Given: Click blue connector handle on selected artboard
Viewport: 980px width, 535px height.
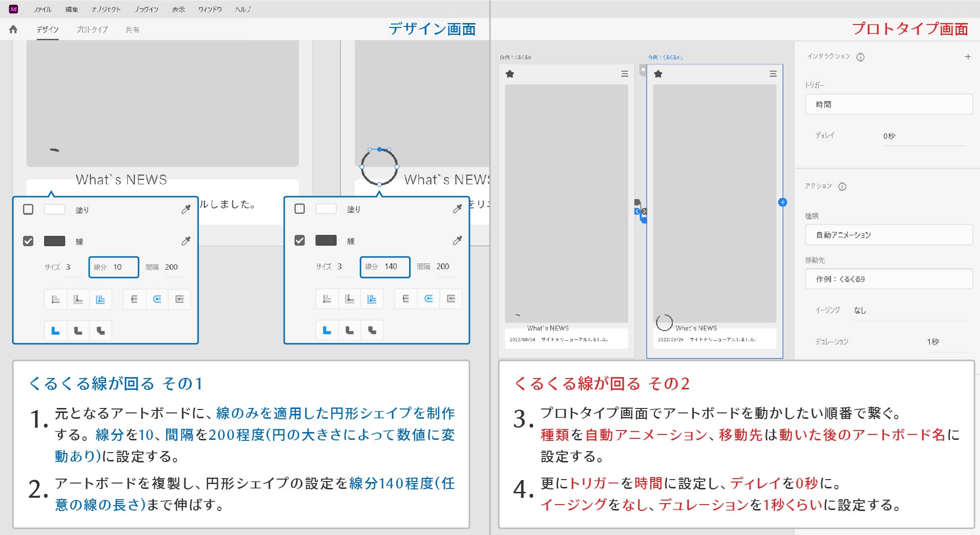Looking at the screenshot, I should 783,202.
